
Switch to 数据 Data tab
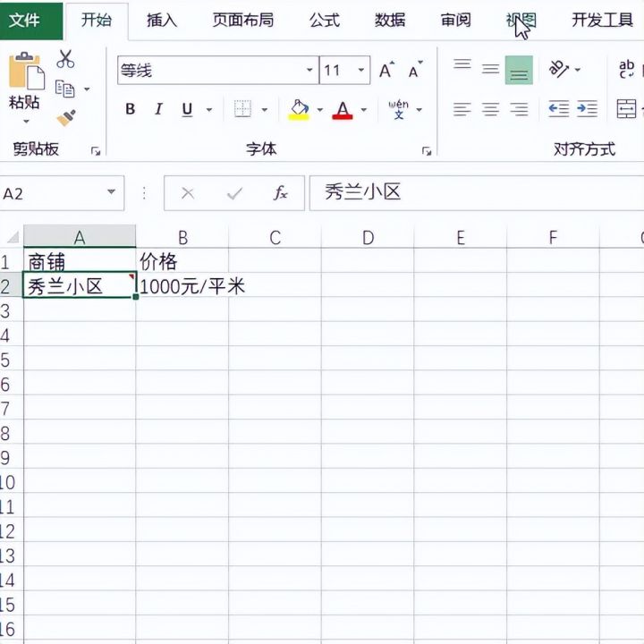[390, 20]
